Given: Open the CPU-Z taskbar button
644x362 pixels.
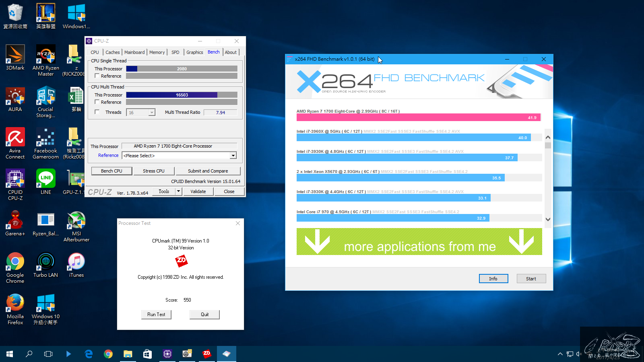Looking at the screenshot, I should 167,354.
